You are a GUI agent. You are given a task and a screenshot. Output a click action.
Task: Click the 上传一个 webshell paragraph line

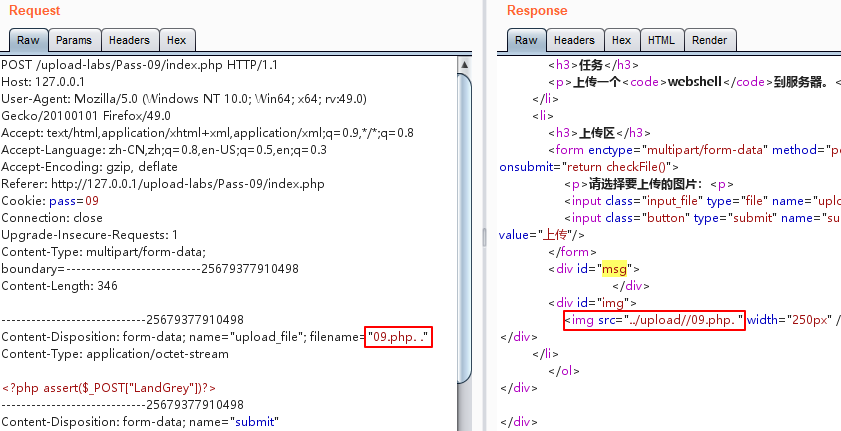coord(695,82)
